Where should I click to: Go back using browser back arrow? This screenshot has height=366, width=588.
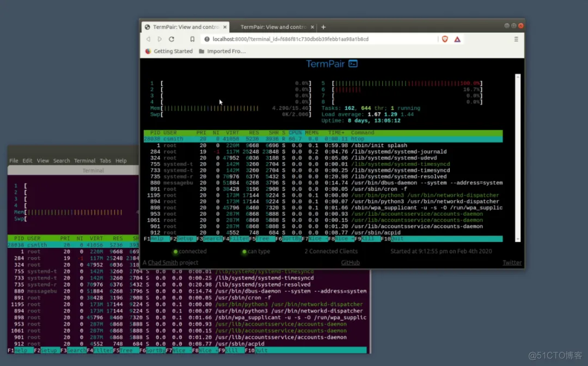149,39
